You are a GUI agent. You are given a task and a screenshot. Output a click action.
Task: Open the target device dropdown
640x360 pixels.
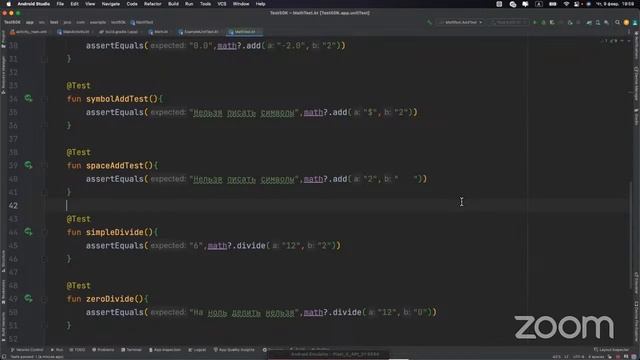point(509,22)
